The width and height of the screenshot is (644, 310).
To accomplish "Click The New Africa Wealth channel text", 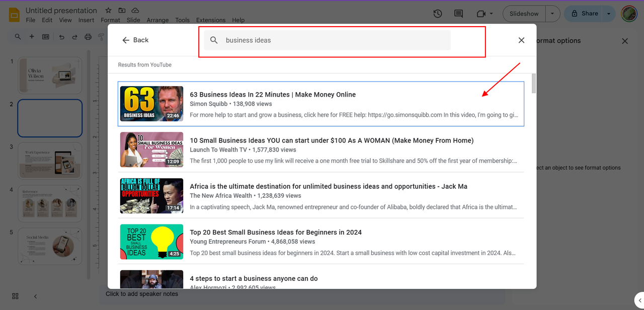I will [221, 195].
